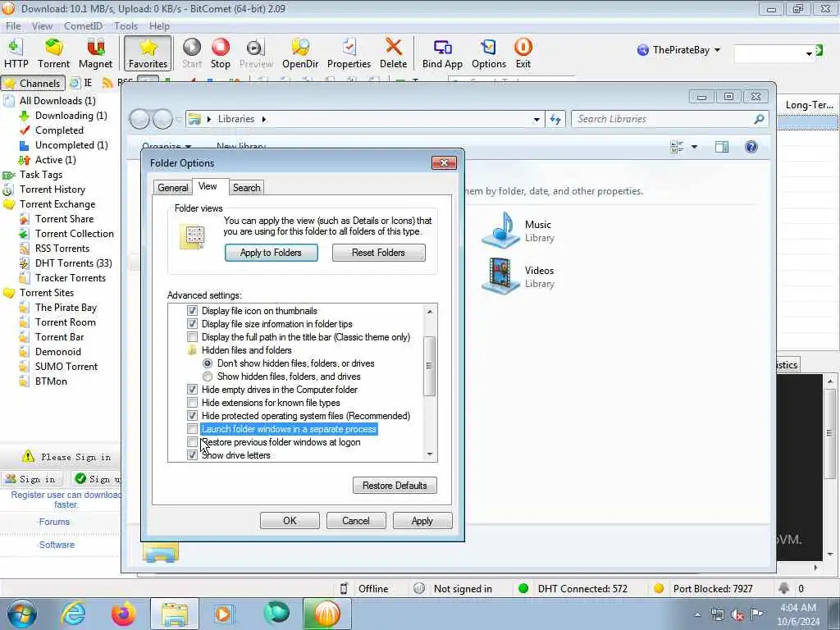Open Properties from the BitComet toolbar
This screenshot has height=630, width=840.
pyautogui.click(x=349, y=53)
